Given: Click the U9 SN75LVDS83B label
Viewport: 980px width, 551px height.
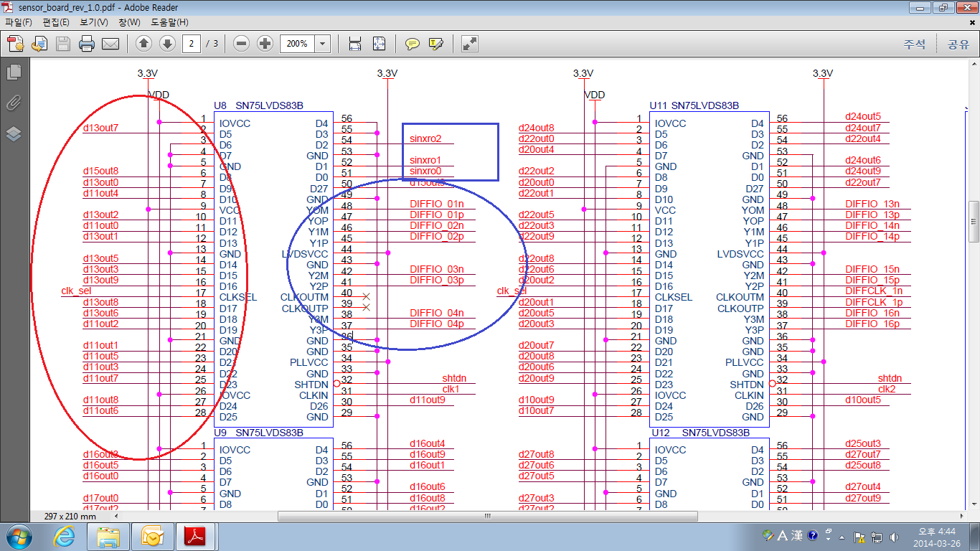Looking at the screenshot, I should coord(258,433).
